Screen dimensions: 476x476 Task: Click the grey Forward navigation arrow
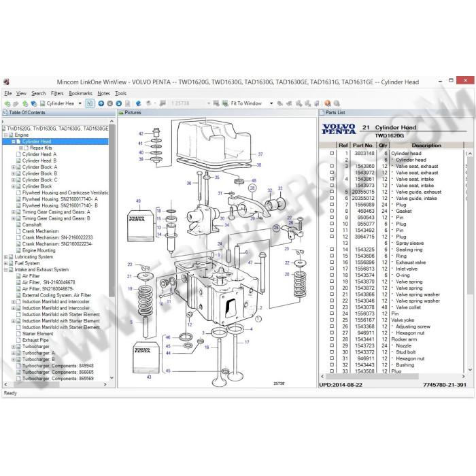pyautogui.click(x=16, y=103)
